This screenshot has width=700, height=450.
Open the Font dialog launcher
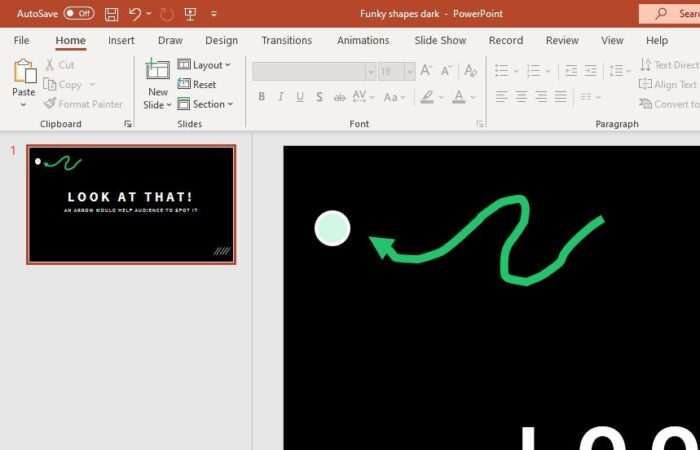[x=480, y=124]
